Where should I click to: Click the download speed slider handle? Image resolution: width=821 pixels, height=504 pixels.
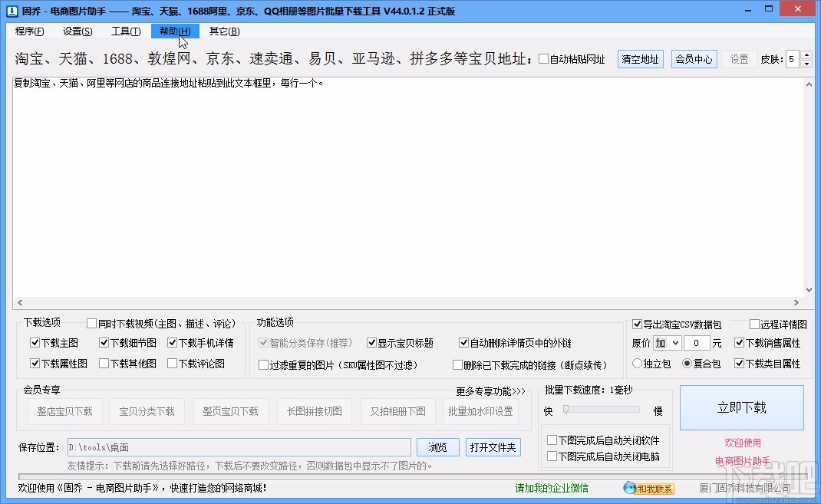point(565,410)
